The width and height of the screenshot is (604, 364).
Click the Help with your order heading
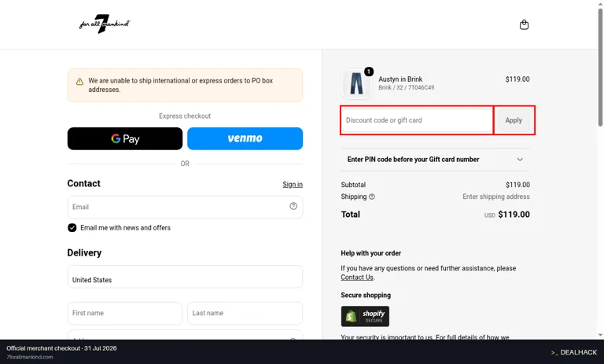click(370, 253)
